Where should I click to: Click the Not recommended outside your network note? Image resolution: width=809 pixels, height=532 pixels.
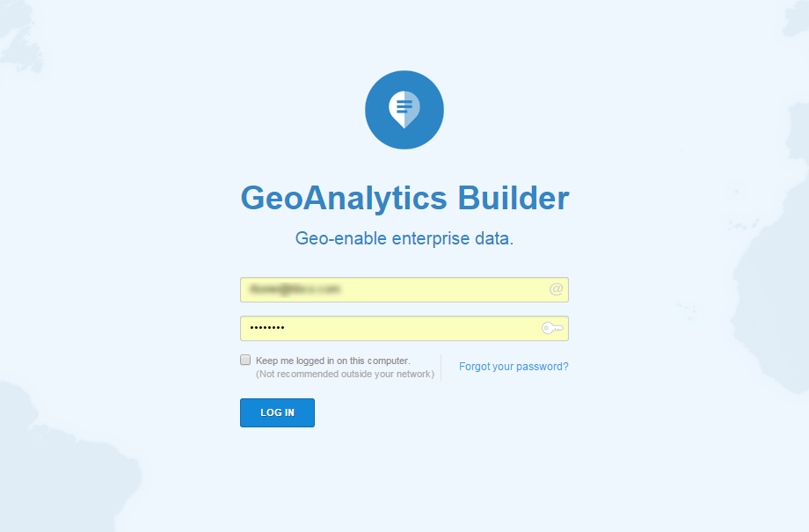(x=345, y=374)
